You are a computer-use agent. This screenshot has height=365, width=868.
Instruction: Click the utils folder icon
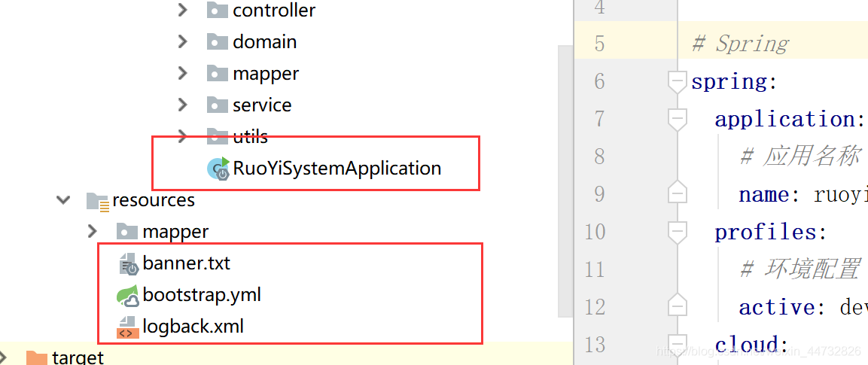point(218,136)
